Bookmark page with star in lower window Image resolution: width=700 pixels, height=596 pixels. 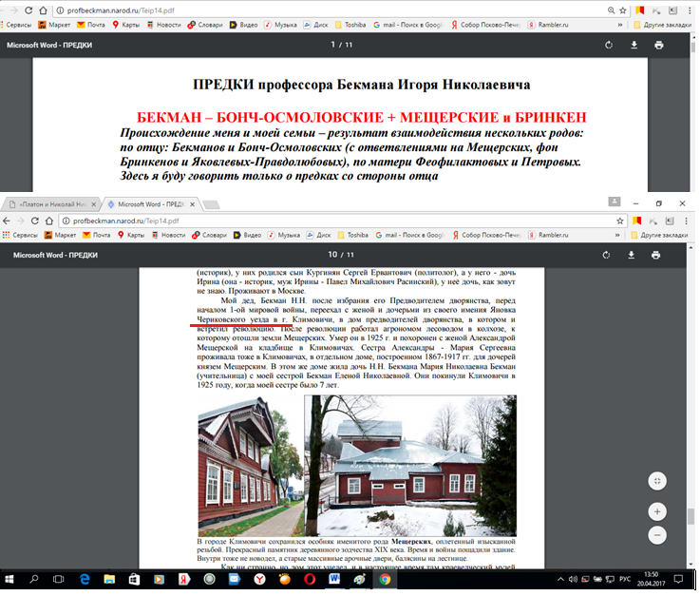tap(619, 221)
